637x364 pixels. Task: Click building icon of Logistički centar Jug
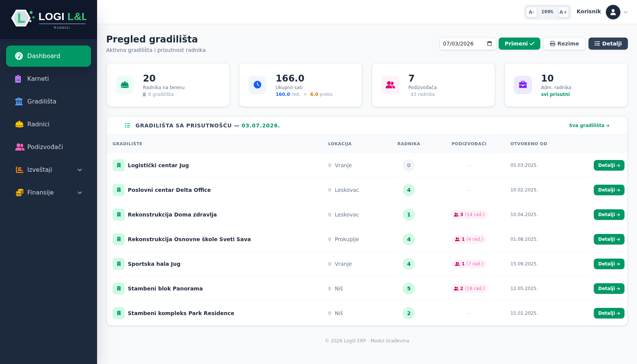pos(119,165)
